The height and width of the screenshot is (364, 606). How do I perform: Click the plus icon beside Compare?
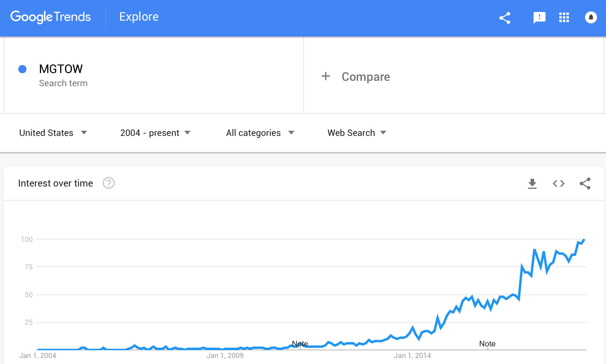click(x=326, y=76)
